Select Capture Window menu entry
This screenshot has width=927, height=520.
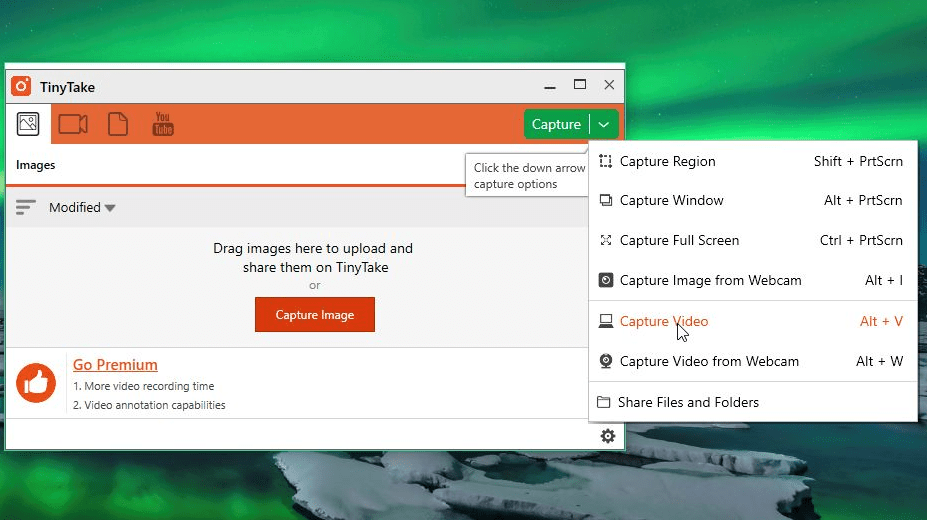point(671,200)
